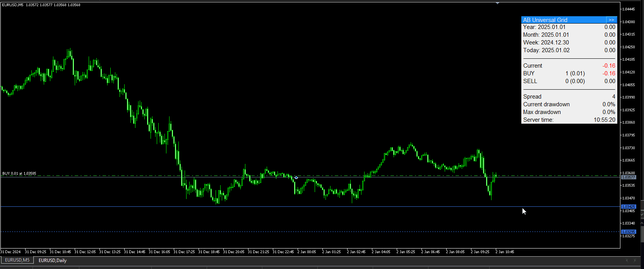Click the buy trade entry arrow on chart

click(296, 177)
